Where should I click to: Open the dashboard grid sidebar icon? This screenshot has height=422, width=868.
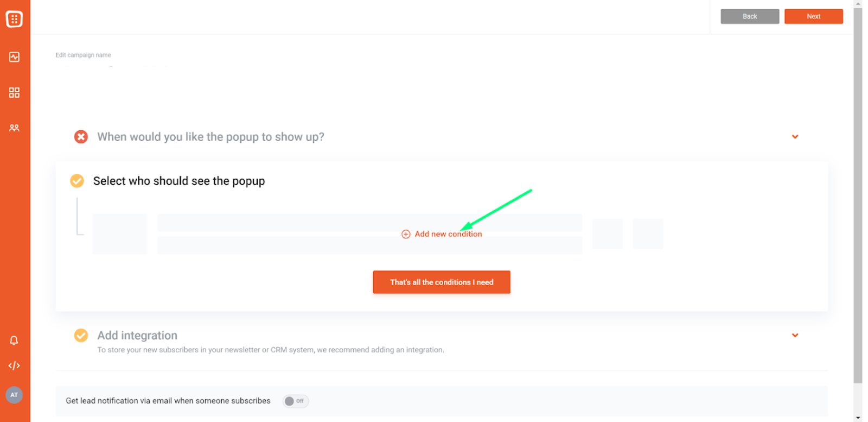coord(14,93)
